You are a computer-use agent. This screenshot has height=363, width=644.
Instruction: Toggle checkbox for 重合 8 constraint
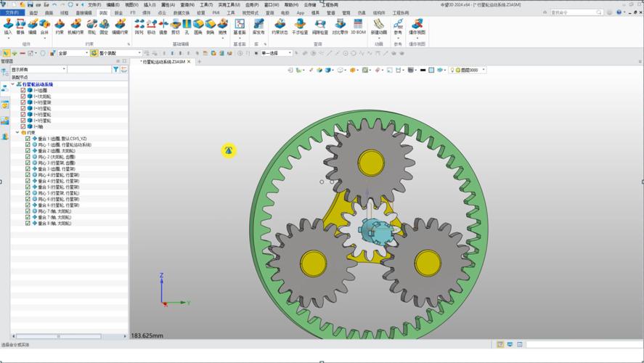pos(28,224)
